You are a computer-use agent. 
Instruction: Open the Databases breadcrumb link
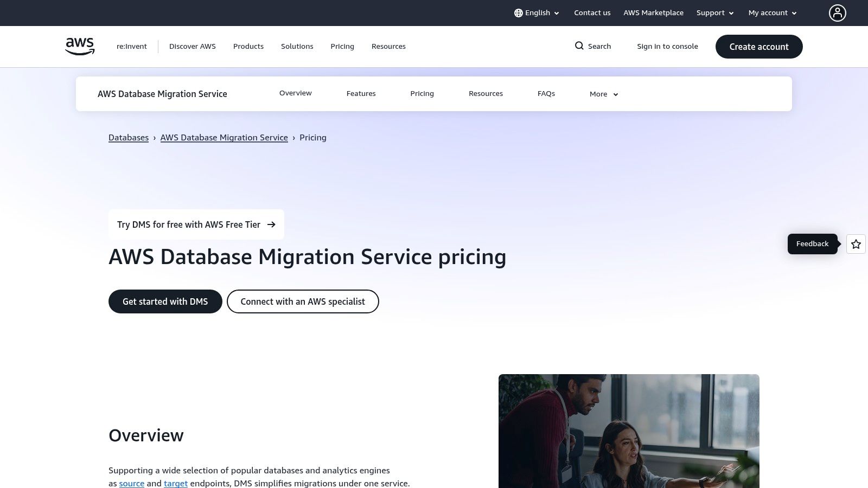click(128, 137)
